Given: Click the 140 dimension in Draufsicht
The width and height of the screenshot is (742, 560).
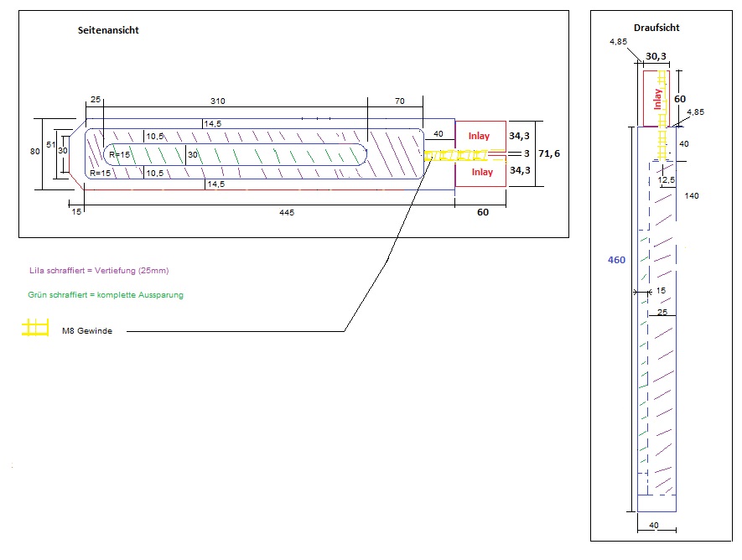Looking at the screenshot, I should pyautogui.click(x=692, y=195).
